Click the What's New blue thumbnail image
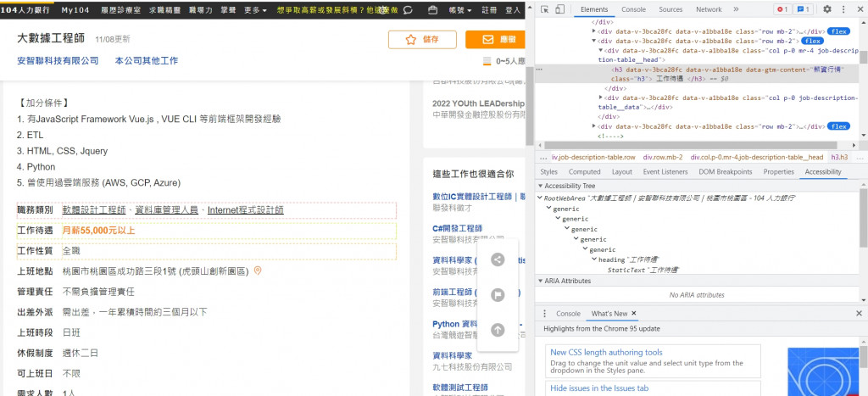The image size is (868, 396). (x=822, y=371)
